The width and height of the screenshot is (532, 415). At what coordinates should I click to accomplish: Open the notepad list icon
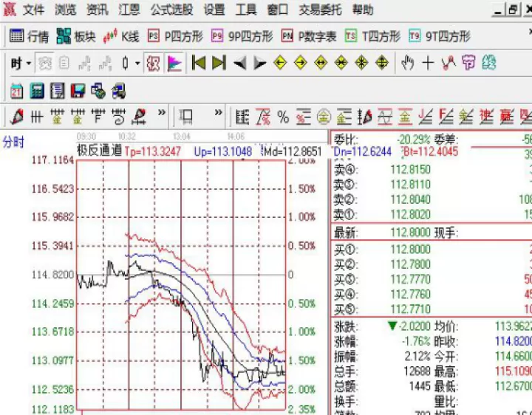pos(58,91)
